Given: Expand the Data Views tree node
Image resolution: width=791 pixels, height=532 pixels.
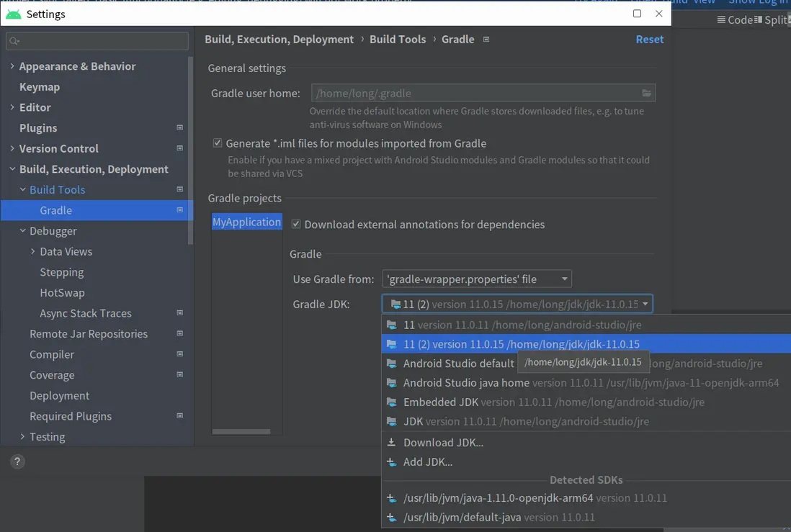Looking at the screenshot, I should [33, 251].
